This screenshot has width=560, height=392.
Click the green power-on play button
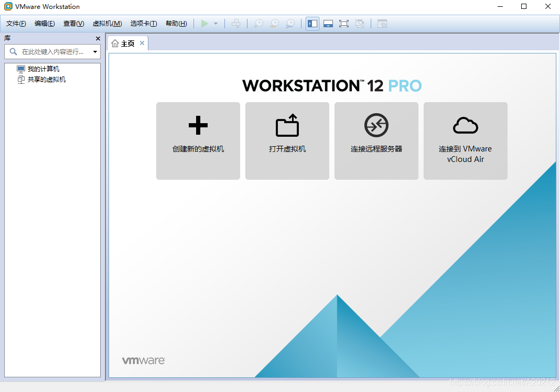204,24
